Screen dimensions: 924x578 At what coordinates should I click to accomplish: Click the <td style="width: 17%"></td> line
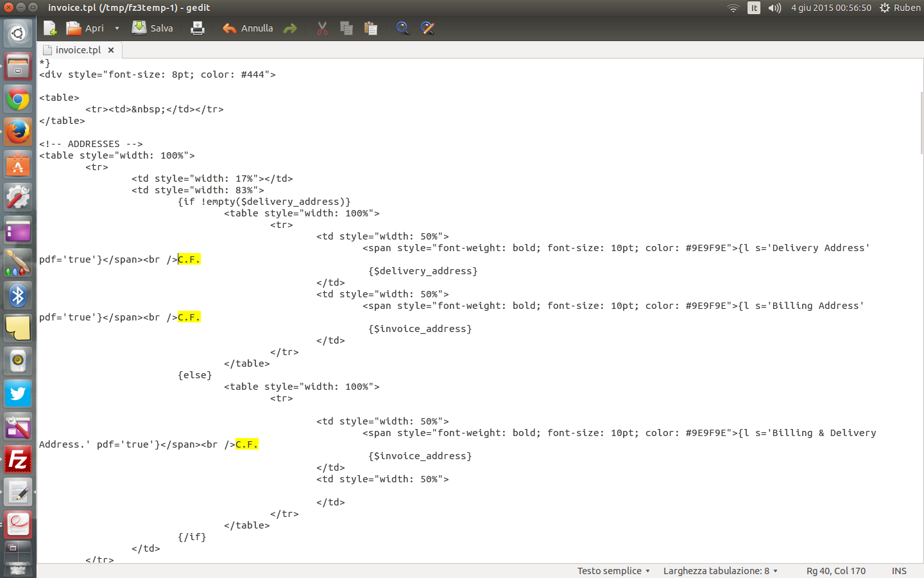click(212, 179)
